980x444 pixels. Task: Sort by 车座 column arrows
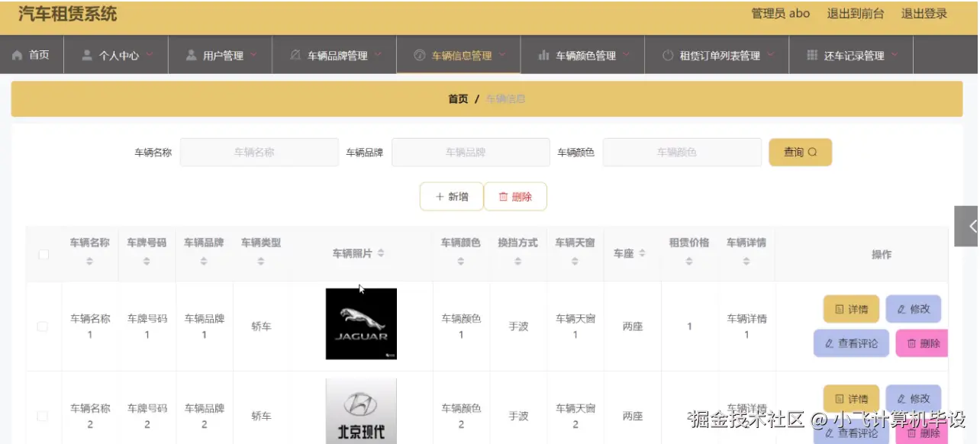click(642, 253)
